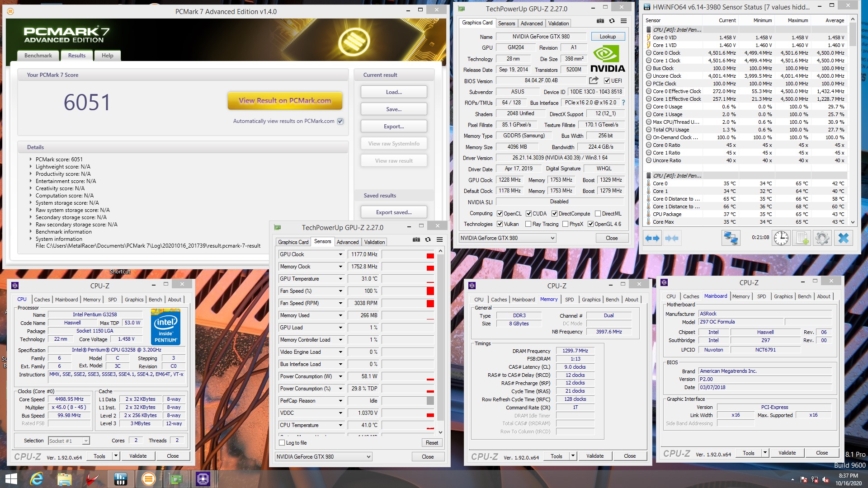Toggle Ray Tracing checkbox in GPU-Z
This screenshot has height=488, width=868.
(x=528, y=224)
